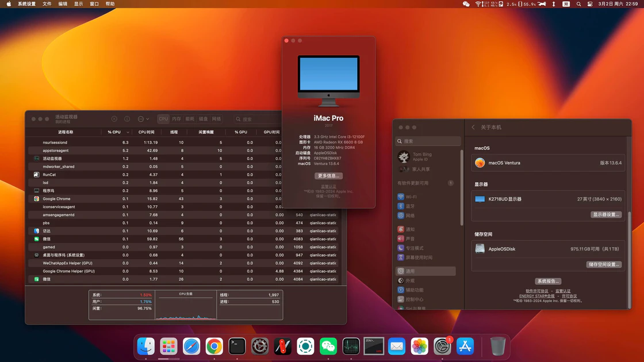Viewport: 644px width, 362px height.
Task: Switch to the 内存 (Memory) tab
Action: click(x=177, y=119)
